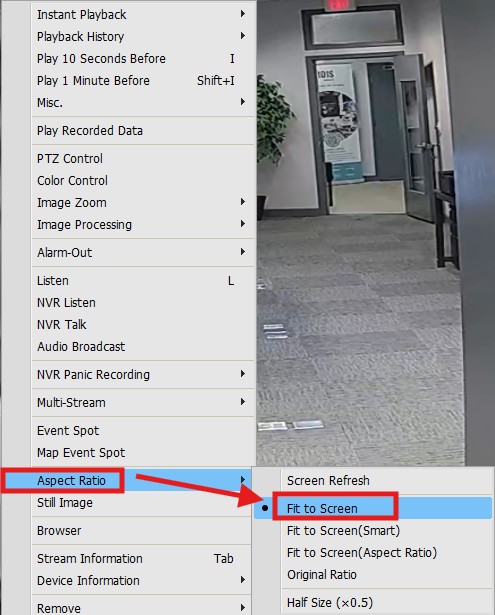Viewport: 495px width, 615px height.
Task: Choose Original Ratio option
Action: tap(373, 574)
